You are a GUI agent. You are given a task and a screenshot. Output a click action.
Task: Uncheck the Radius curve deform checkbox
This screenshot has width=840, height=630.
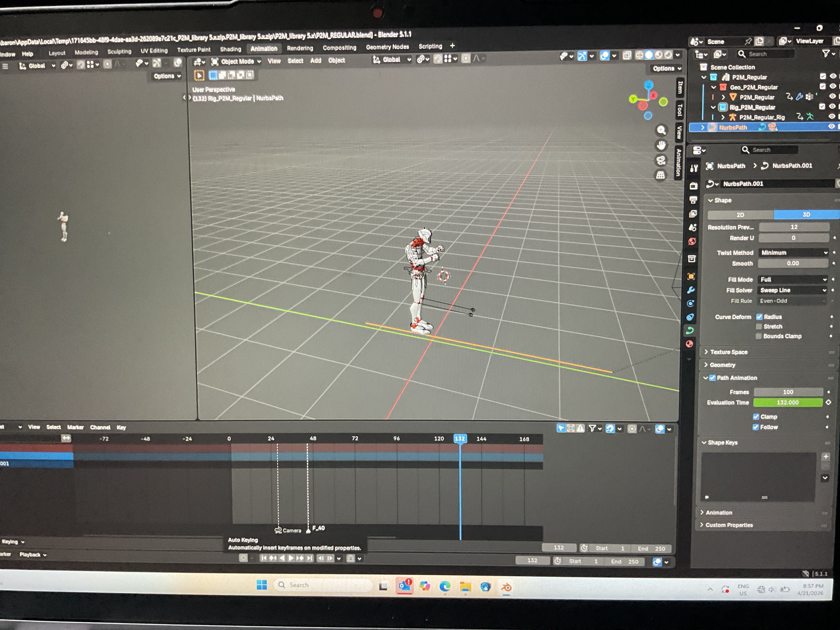click(759, 317)
